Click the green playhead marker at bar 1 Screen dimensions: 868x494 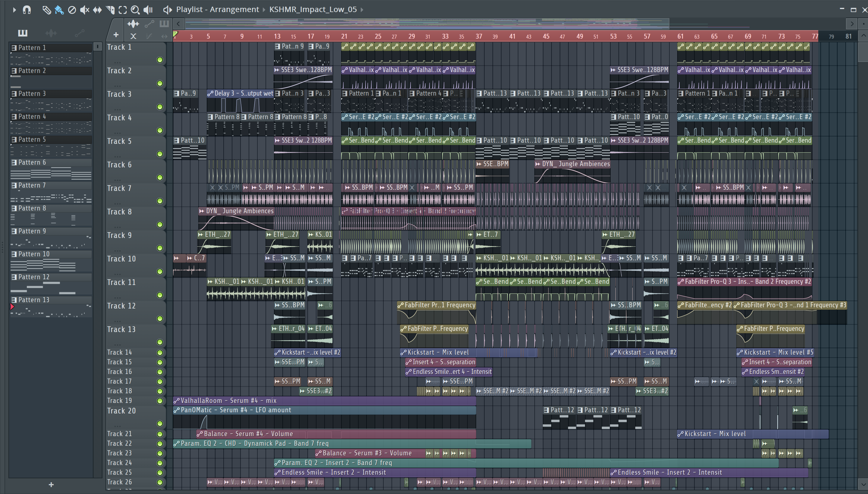(175, 34)
